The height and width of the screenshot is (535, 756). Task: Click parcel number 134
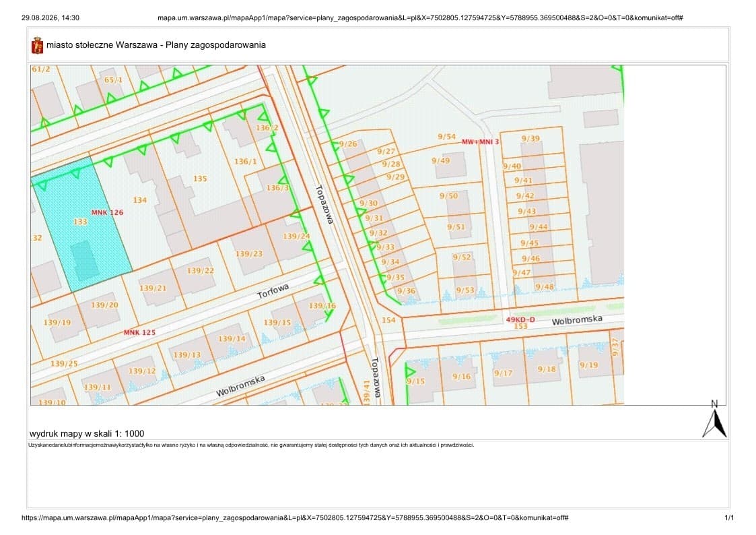pyautogui.click(x=140, y=199)
